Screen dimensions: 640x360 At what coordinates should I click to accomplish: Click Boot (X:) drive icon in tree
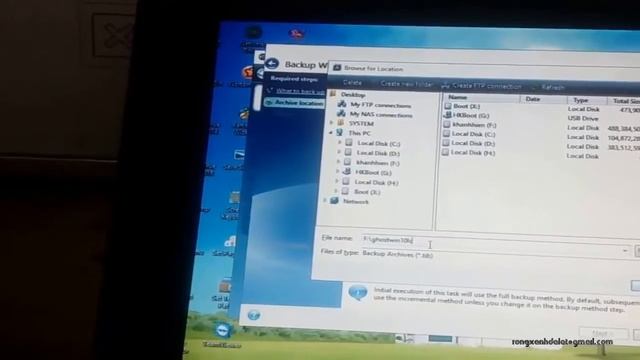click(345, 191)
